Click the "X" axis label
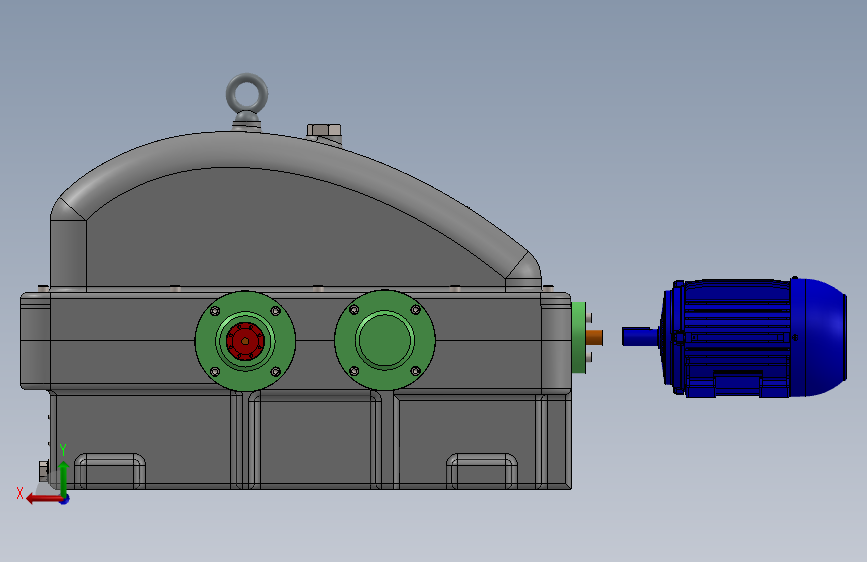Image resolution: width=867 pixels, height=562 pixels. pos(20,493)
